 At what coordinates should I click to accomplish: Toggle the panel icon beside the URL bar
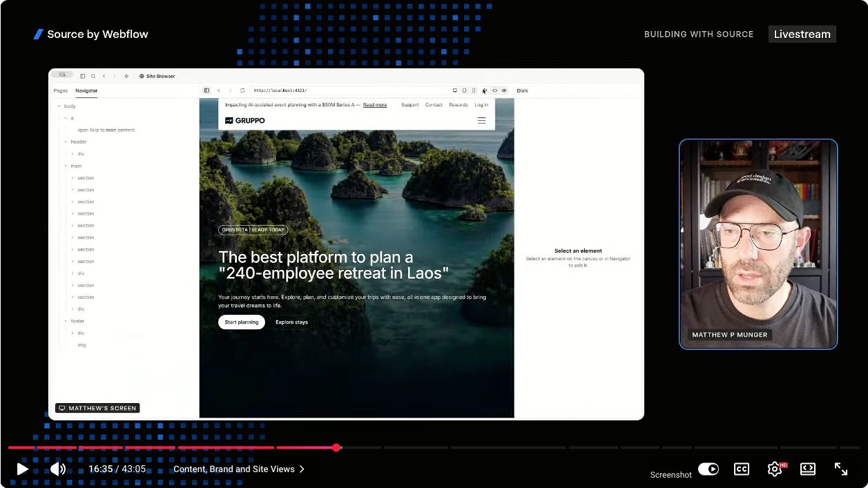206,90
